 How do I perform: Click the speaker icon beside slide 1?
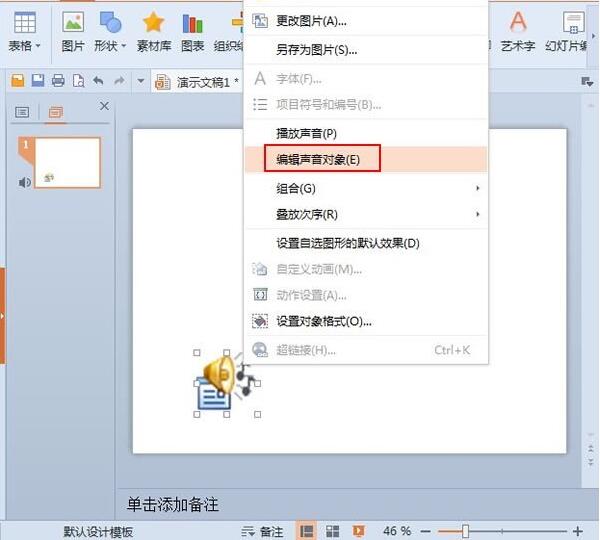point(24,183)
